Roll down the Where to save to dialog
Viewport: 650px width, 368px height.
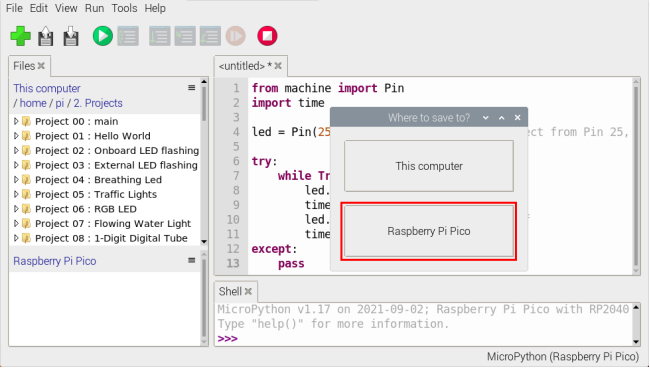click(x=485, y=118)
